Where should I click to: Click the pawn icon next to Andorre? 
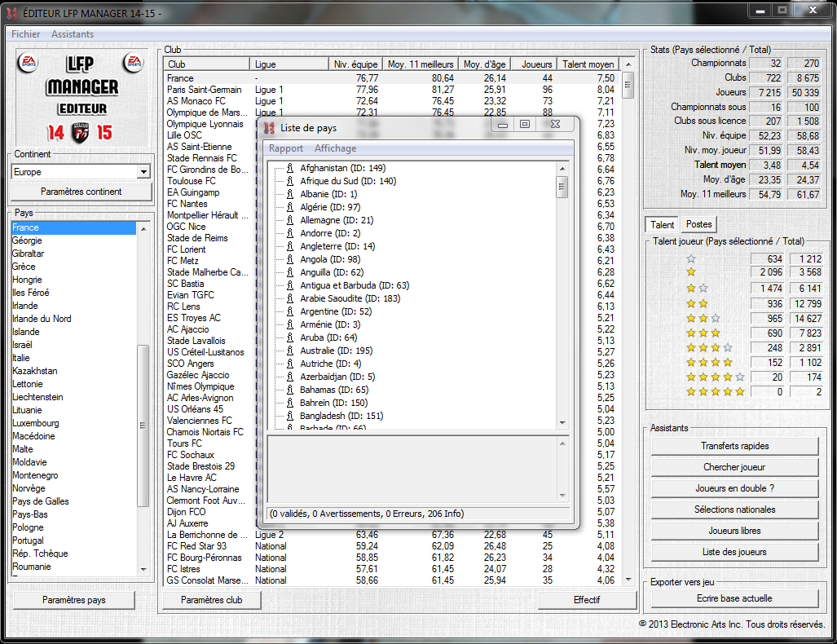(x=290, y=233)
